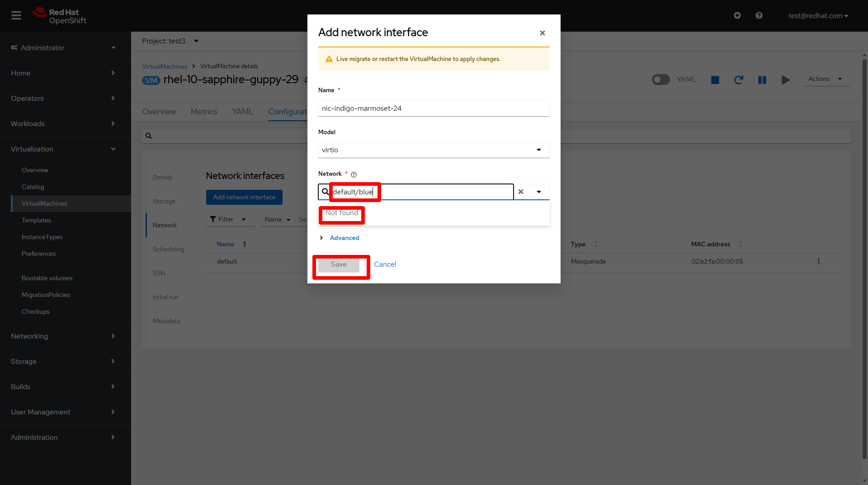
Task: Open the Actions dropdown
Action: click(826, 79)
